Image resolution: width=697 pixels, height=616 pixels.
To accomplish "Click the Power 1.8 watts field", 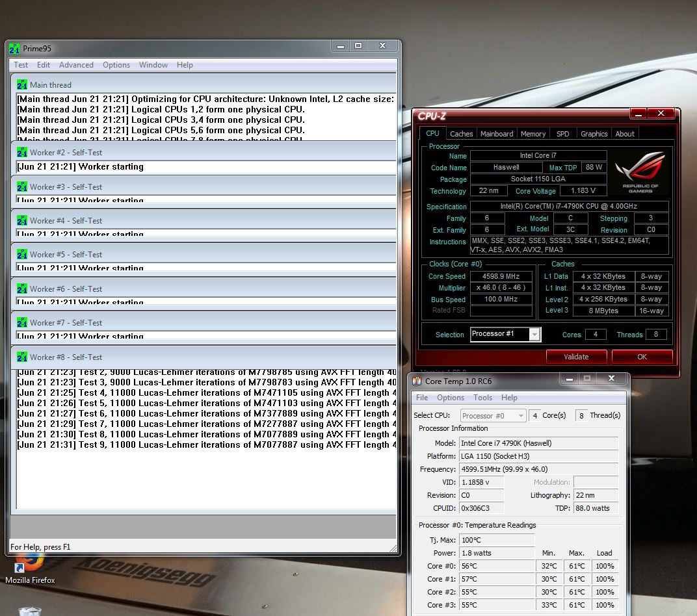I will click(x=497, y=553).
